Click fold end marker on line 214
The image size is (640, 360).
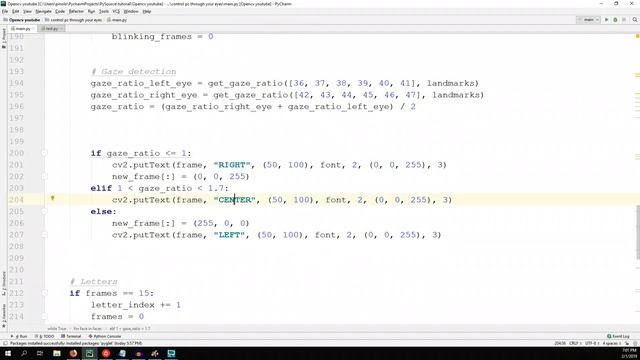[x=44, y=316]
